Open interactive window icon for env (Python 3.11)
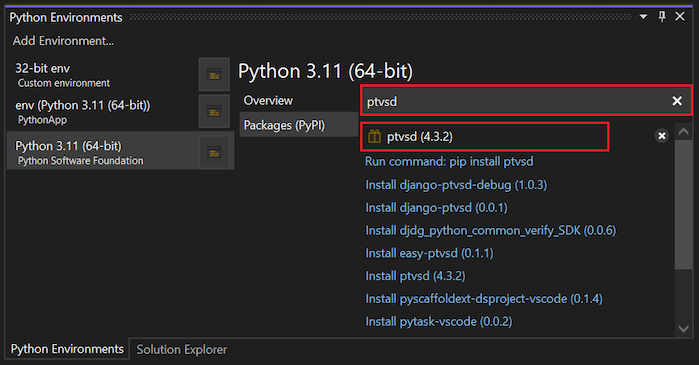699x365 pixels. 214,111
